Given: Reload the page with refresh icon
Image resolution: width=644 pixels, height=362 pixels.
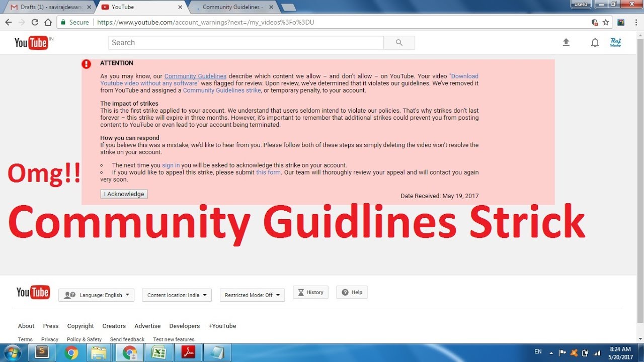Looking at the screenshot, I should (x=35, y=22).
